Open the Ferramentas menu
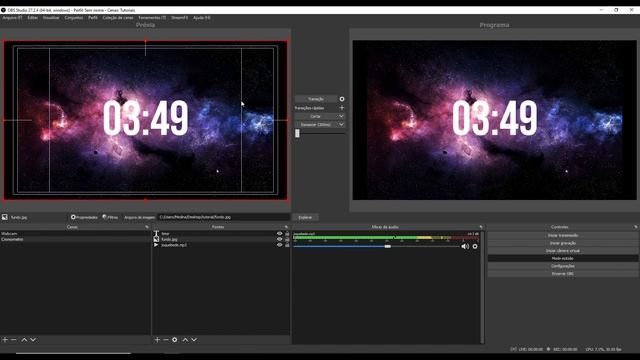The width and height of the screenshot is (640, 360). tap(152, 18)
